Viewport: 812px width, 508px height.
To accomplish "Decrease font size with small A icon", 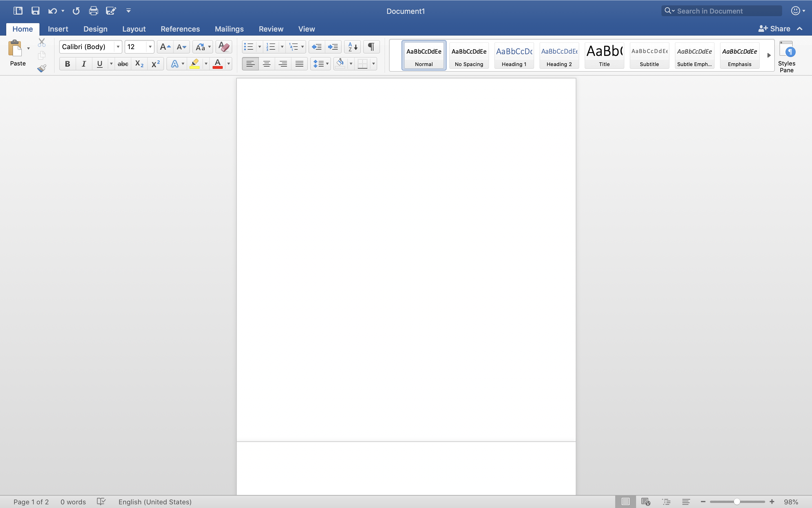I will tap(182, 47).
